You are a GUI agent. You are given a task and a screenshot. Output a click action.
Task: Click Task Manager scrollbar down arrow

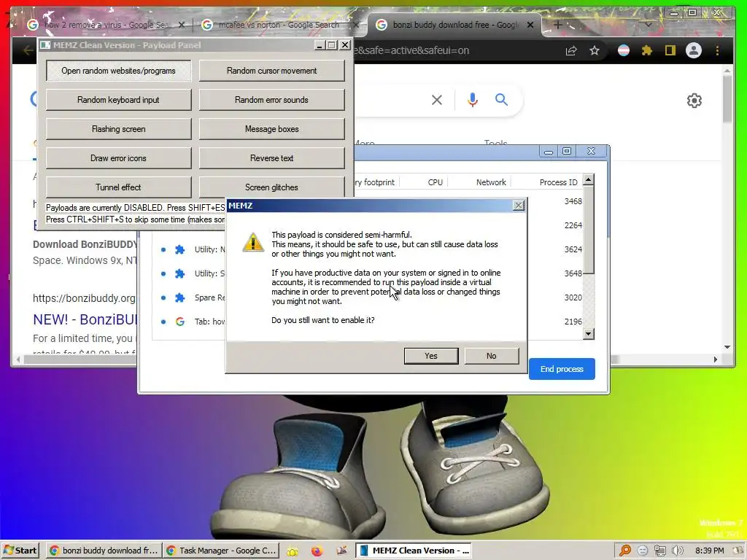point(589,334)
